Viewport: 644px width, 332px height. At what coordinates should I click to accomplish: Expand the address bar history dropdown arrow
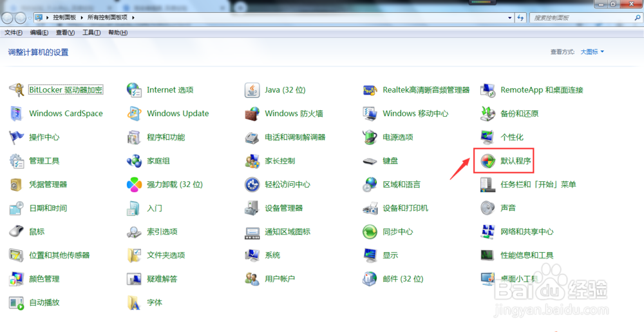tap(509, 17)
